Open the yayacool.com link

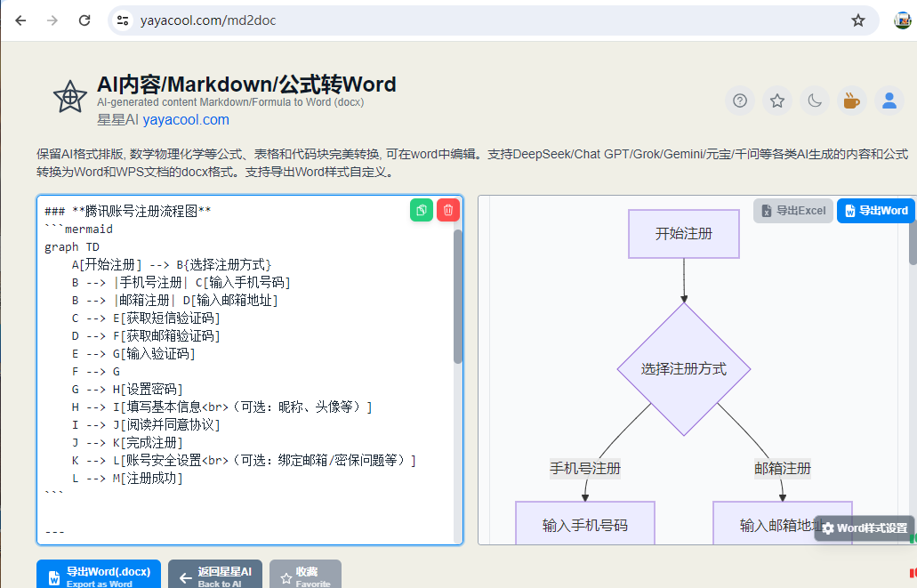click(x=186, y=120)
